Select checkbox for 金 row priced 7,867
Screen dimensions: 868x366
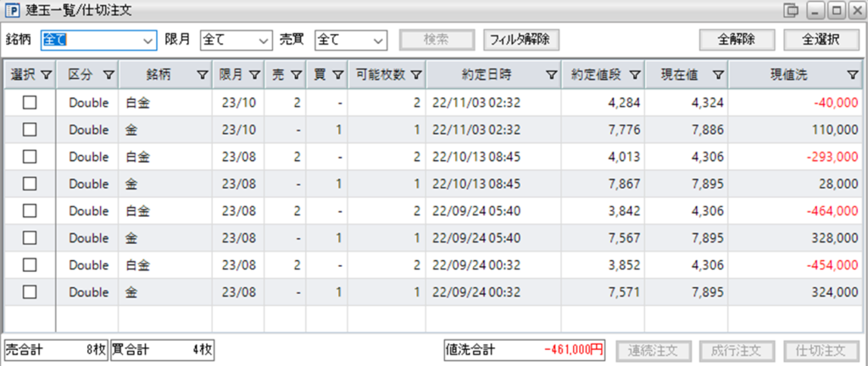coord(30,184)
